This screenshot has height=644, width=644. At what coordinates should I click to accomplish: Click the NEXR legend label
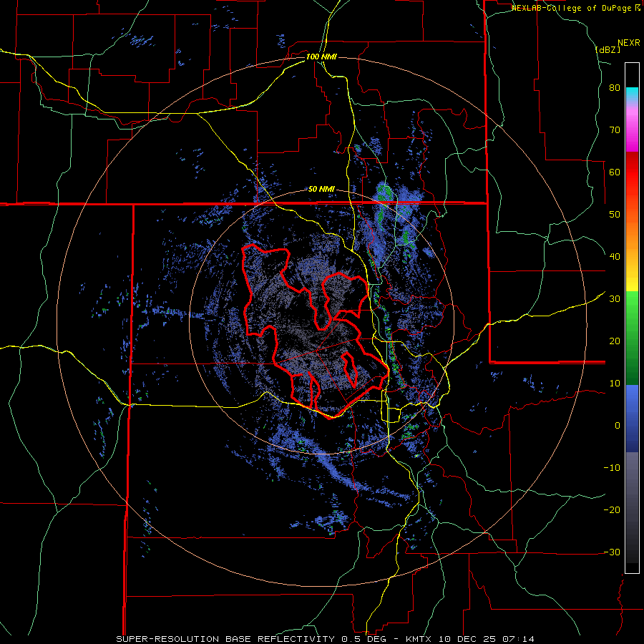629,43
